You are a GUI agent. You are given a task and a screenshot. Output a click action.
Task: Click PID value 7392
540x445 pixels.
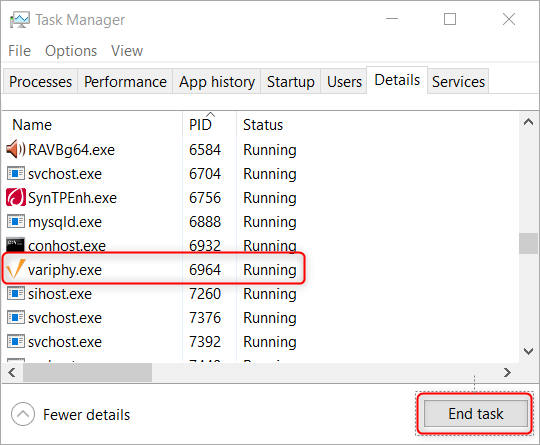pyautogui.click(x=205, y=342)
